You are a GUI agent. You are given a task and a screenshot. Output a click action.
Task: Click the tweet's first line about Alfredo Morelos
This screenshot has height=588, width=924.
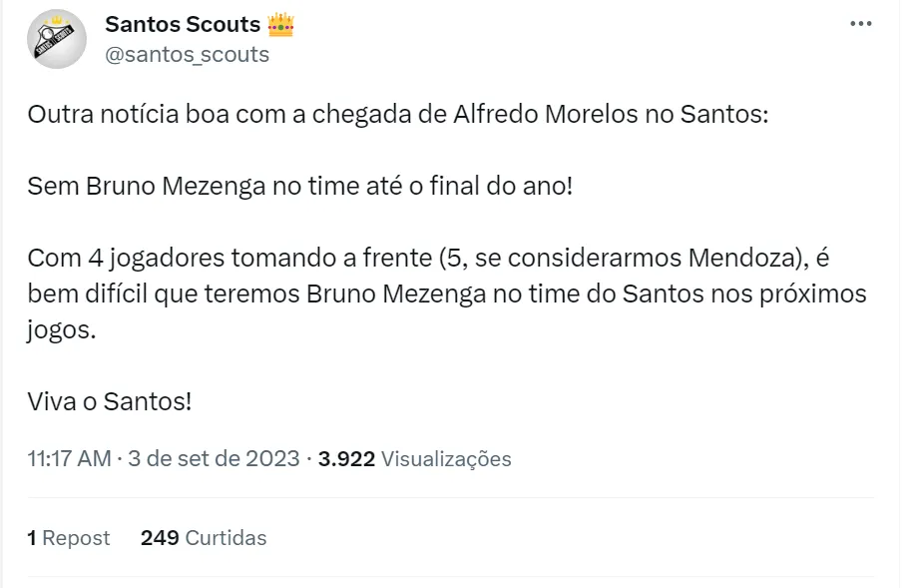398,114
